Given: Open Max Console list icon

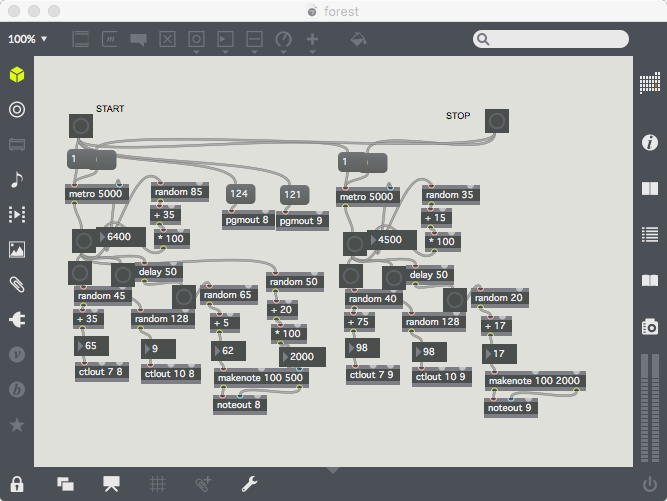Looking at the screenshot, I should click(650, 234).
